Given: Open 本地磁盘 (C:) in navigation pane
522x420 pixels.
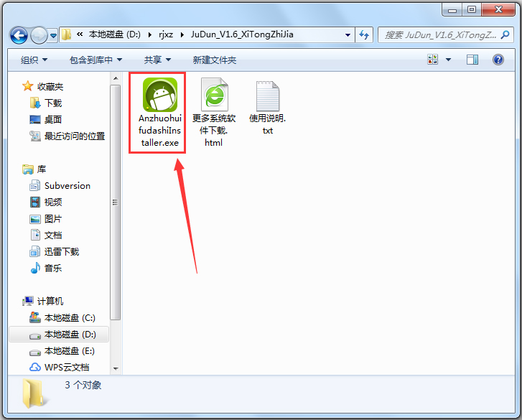Looking at the screenshot, I should pyautogui.click(x=70, y=318).
